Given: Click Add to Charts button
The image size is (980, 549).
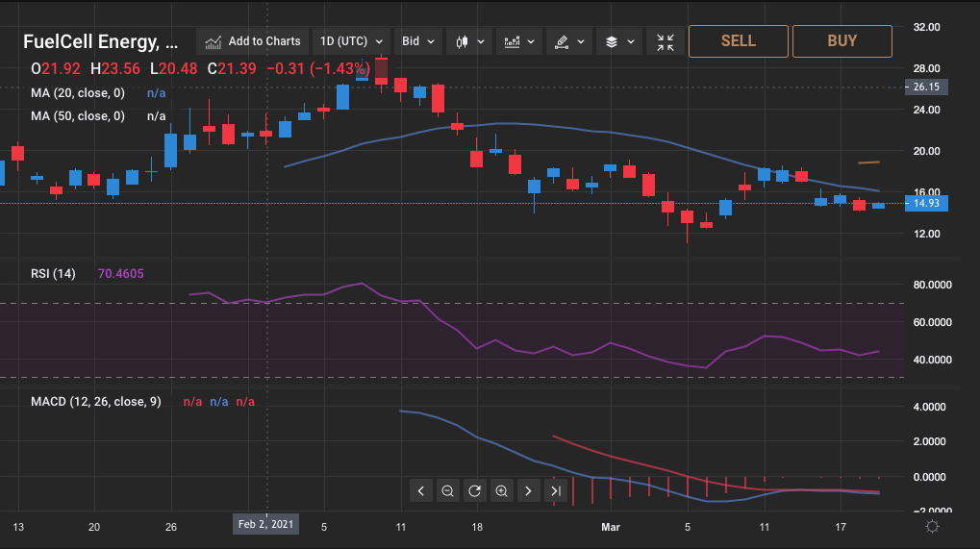Looking at the screenshot, I should click(x=253, y=41).
